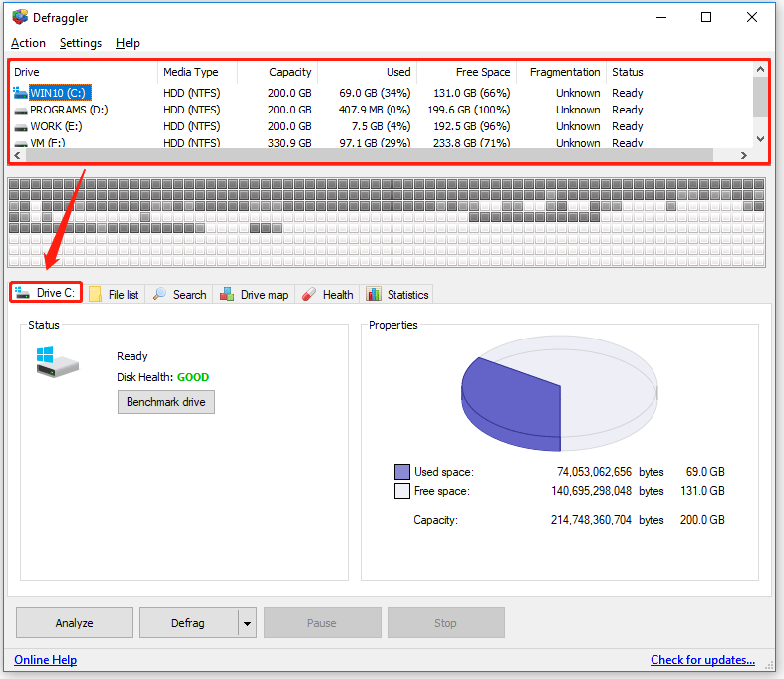Screen dimensions: 784x679
Task: Click the Analyze button
Action: pos(75,623)
